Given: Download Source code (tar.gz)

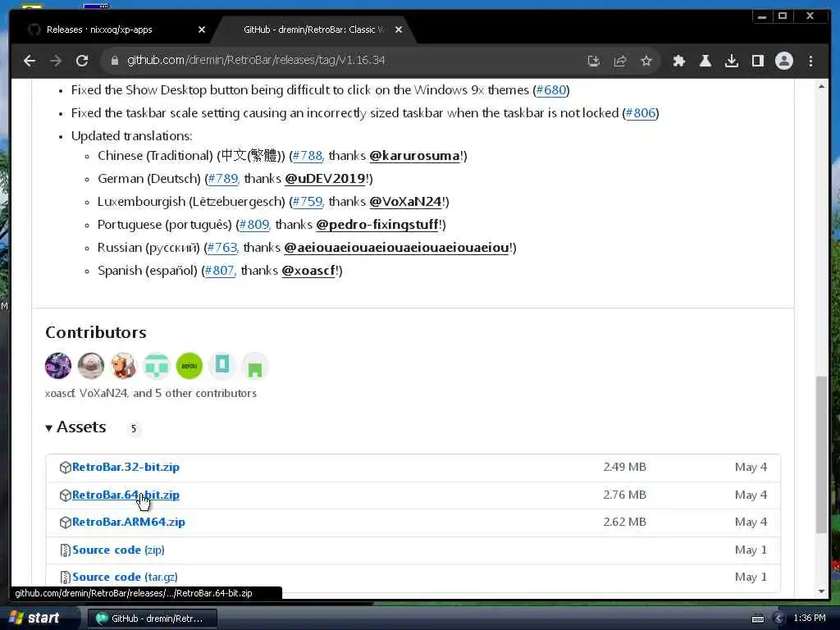Looking at the screenshot, I should pyautogui.click(x=125, y=577).
